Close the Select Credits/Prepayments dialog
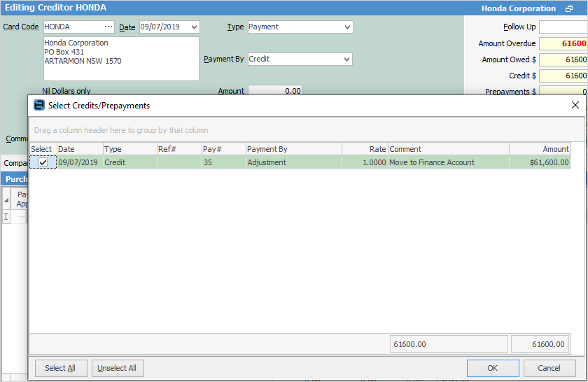This screenshot has width=588, height=382. pos(575,106)
